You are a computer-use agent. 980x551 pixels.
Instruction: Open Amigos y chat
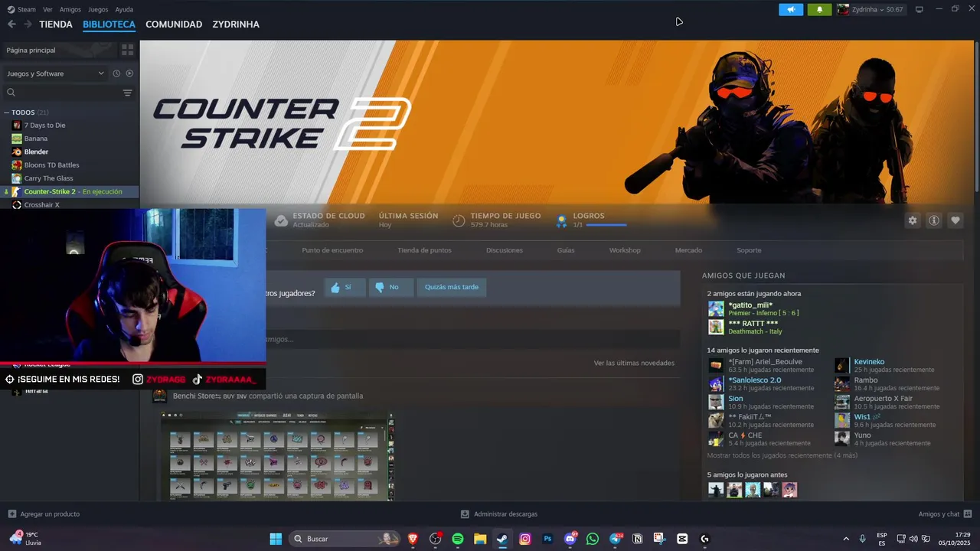(945, 514)
